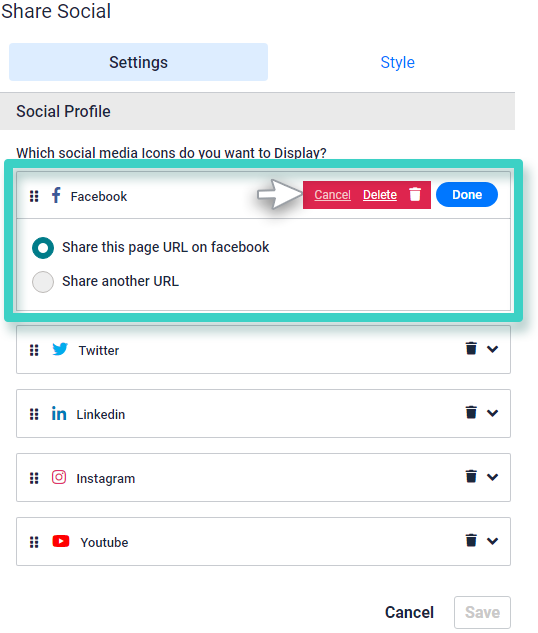Open the Style tab
538x633 pixels.
tap(398, 62)
